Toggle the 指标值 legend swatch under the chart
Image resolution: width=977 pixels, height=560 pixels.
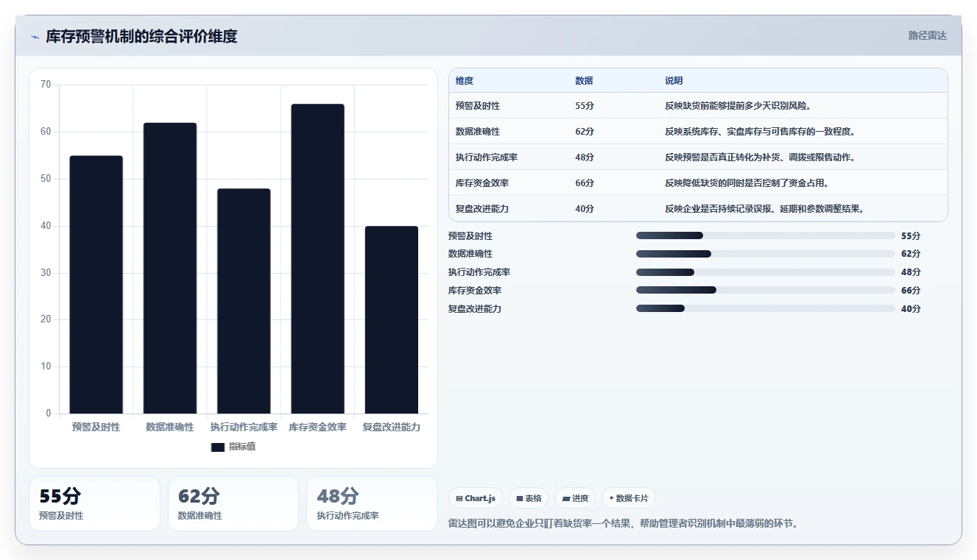[x=217, y=447]
